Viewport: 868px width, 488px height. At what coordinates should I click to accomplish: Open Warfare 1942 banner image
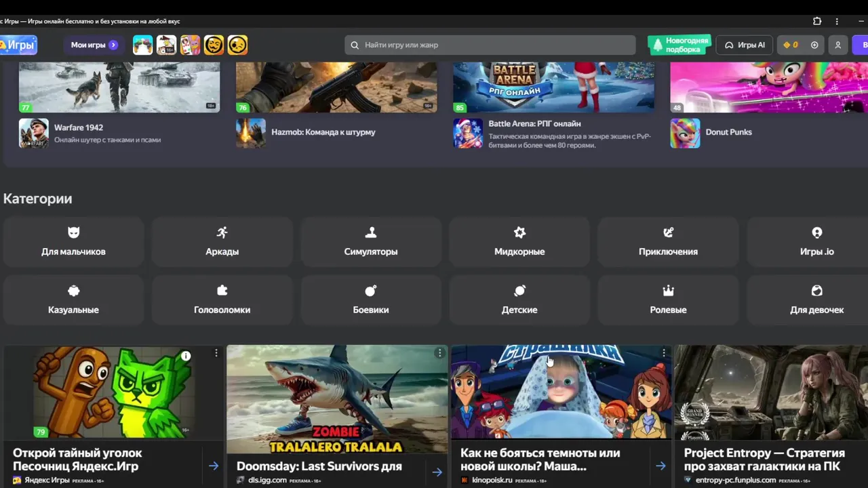(119, 87)
